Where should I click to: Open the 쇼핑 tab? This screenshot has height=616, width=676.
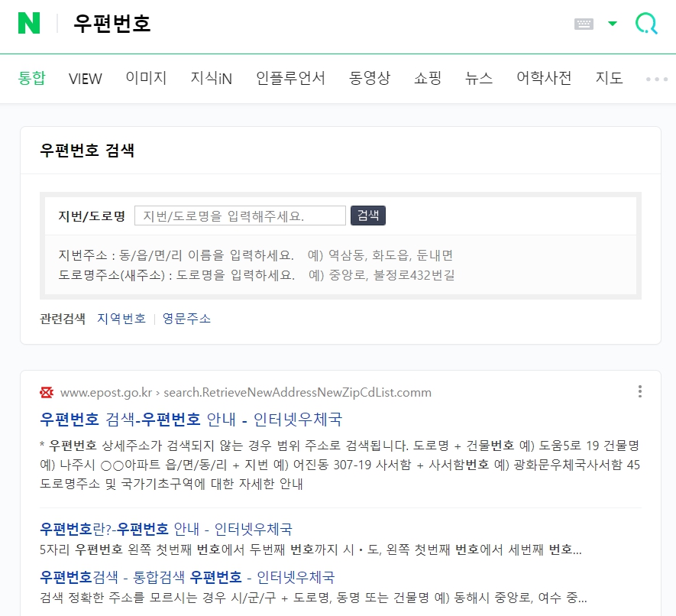427,78
